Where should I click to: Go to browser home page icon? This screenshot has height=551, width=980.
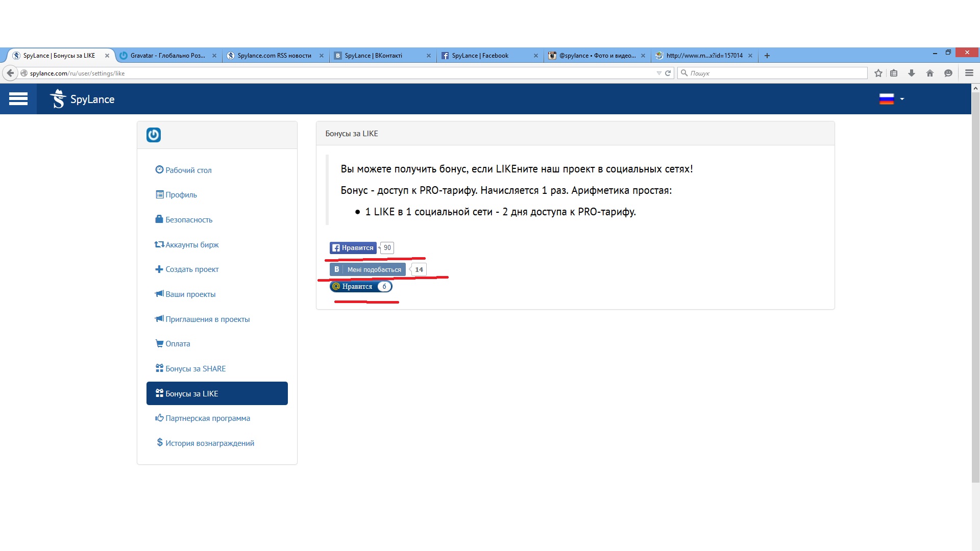click(930, 73)
